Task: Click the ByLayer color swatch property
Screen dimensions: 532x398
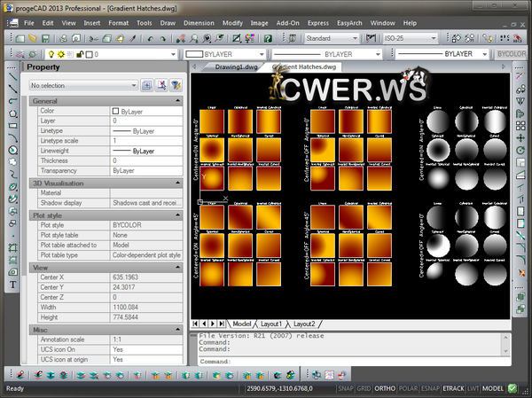Action: click(115, 111)
